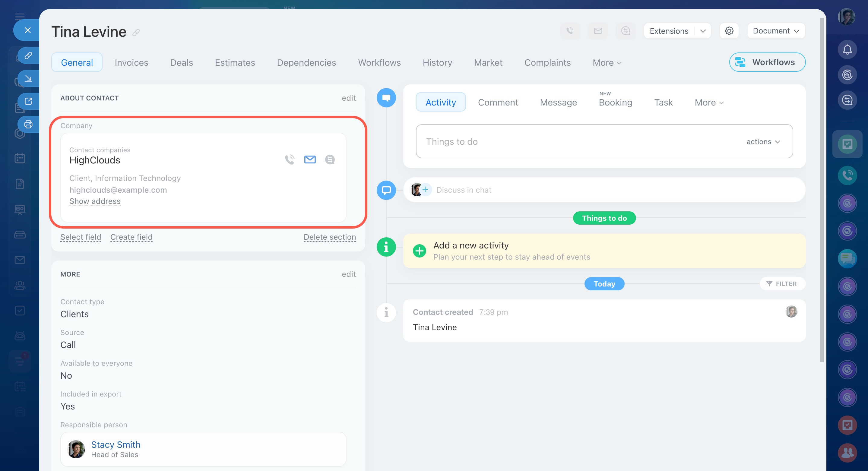The height and width of the screenshot is (471, 868).
Task: Click the green plus Add new activity icon
Action: 419,251
